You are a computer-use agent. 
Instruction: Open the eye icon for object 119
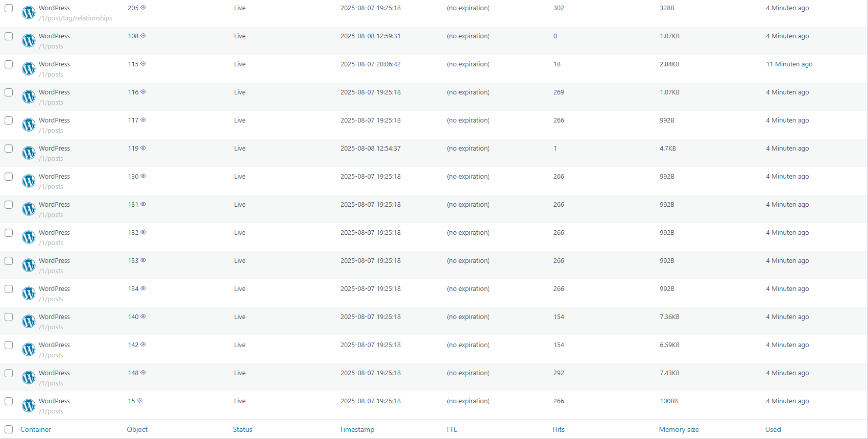pos(143,148)
